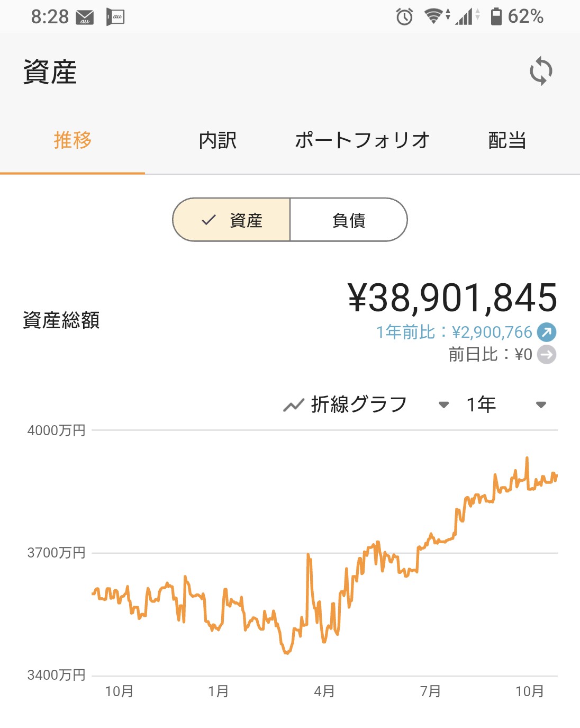Switch to the 内訳 tab

coord(217,140)
